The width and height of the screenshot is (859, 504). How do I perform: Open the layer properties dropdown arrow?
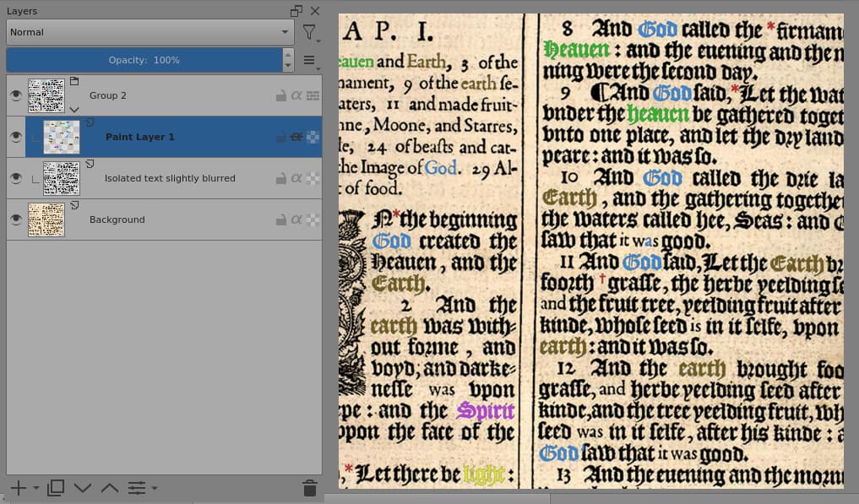(x=155, y=488)
